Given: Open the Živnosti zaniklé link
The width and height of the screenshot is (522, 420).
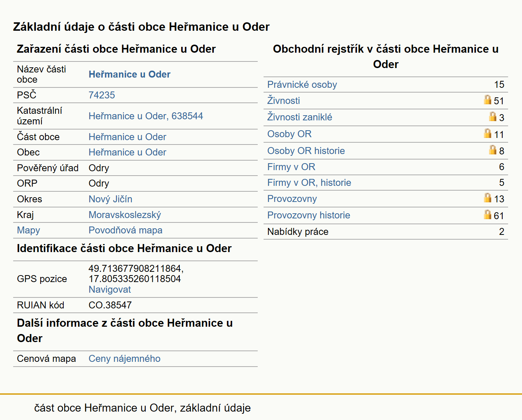Looking at the screenshot, I should coord(300,117).
